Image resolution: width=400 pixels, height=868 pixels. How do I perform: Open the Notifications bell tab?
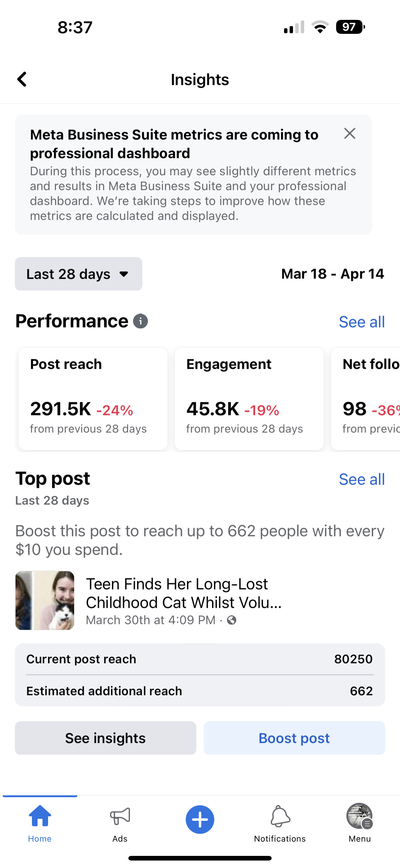280,823
